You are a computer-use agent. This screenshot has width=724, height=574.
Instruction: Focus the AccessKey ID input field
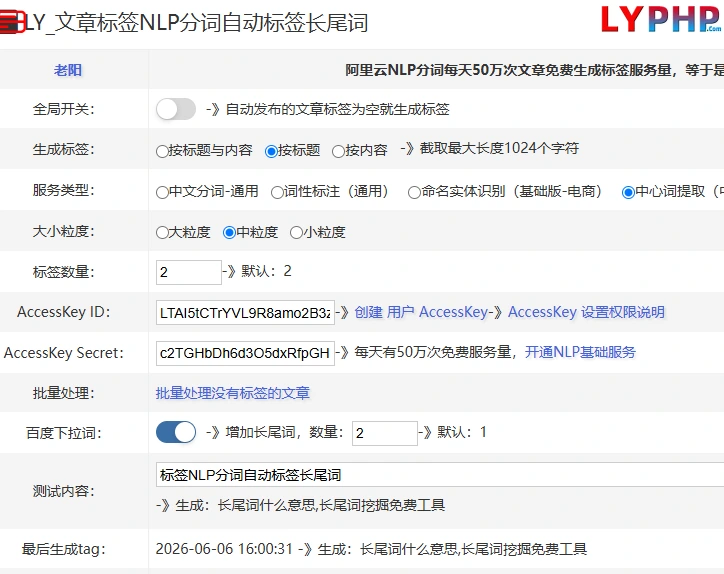point(245,313)
